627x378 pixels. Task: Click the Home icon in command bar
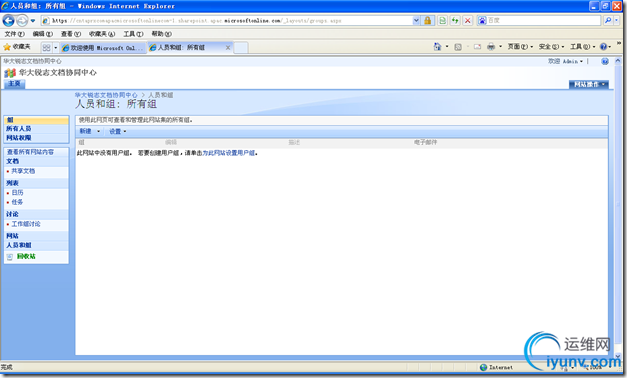pos(437,47)
